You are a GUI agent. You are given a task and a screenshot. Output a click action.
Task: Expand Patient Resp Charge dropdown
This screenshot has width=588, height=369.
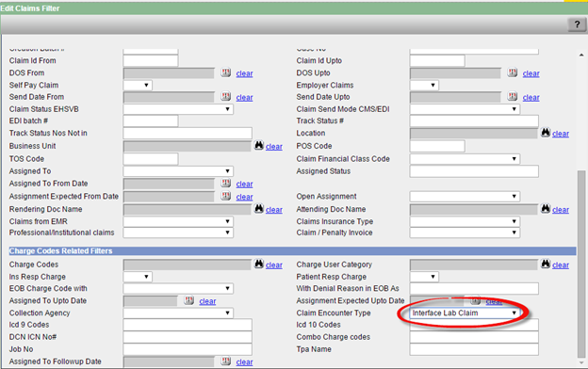pyautogui.click(x=424, y=277)
